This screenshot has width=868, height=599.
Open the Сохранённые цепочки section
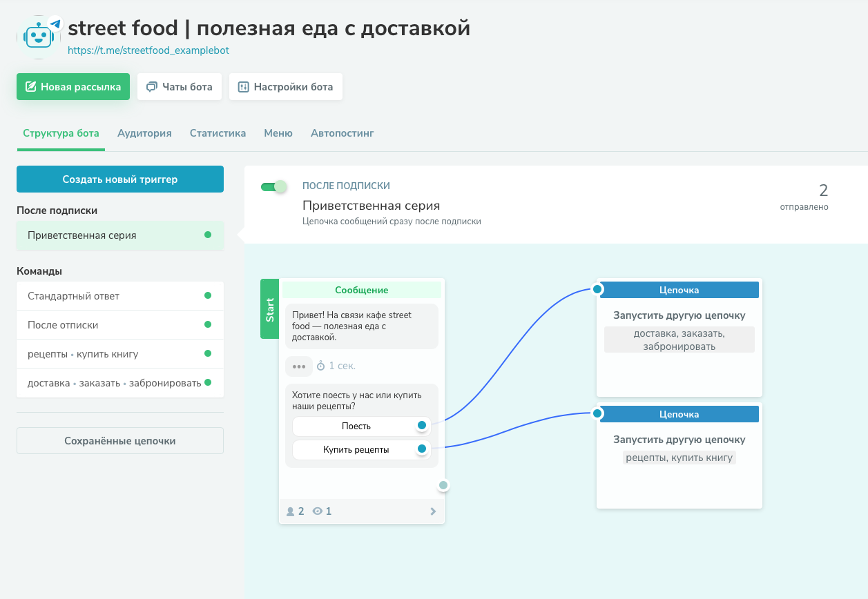[120, 440]
